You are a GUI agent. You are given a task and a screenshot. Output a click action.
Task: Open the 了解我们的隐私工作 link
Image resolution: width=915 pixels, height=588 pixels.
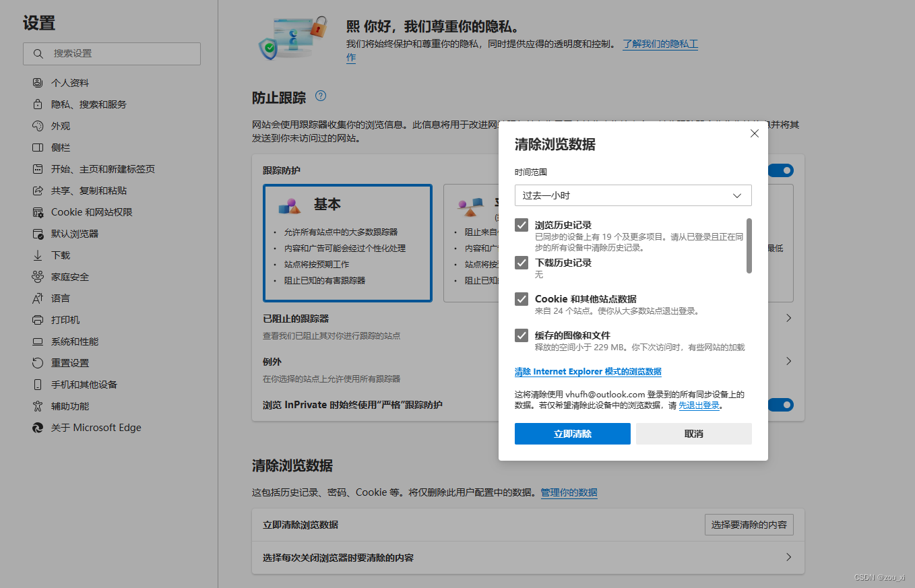coord(660,44)
